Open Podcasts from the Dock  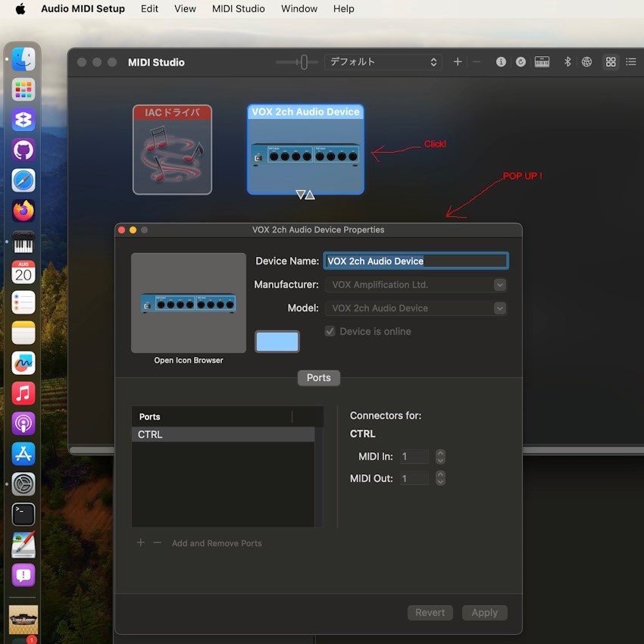23,424
